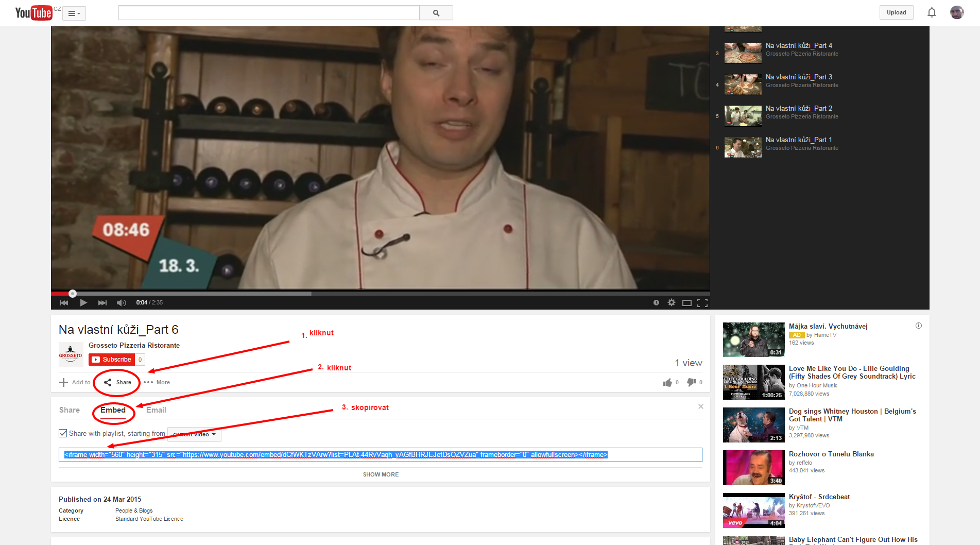Open Grosseto Pizzeria Ristorante channel link

[x=134, y=345]
